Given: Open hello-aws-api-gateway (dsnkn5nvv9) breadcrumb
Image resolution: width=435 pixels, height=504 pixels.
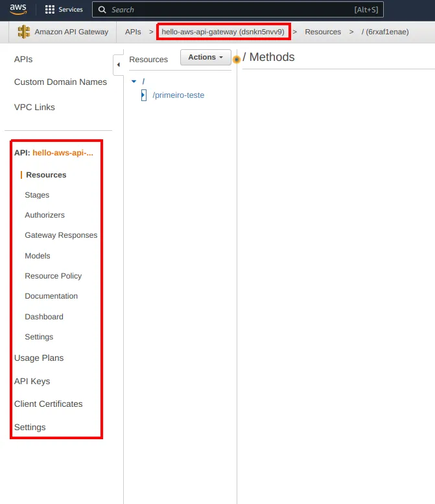Looking at the screenshot, I should [223, 32].
